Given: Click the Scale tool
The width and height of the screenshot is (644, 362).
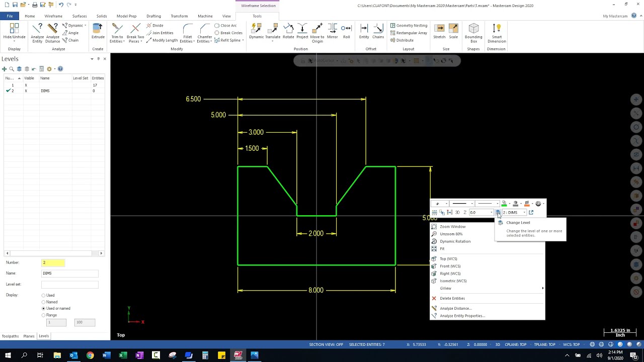Looking at the screenshot, I should point(453,32).
